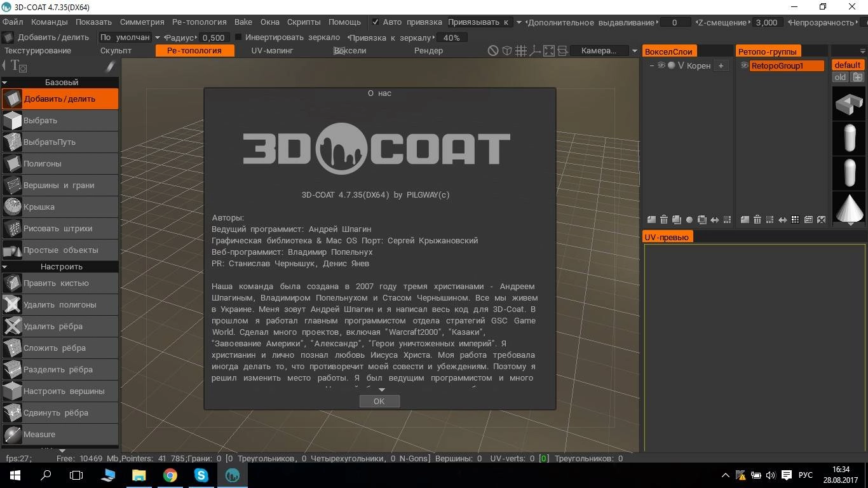Select the cone primitive thumbnail
The height and width of the screenshot is (488, 868).
(x=850, y=207)
